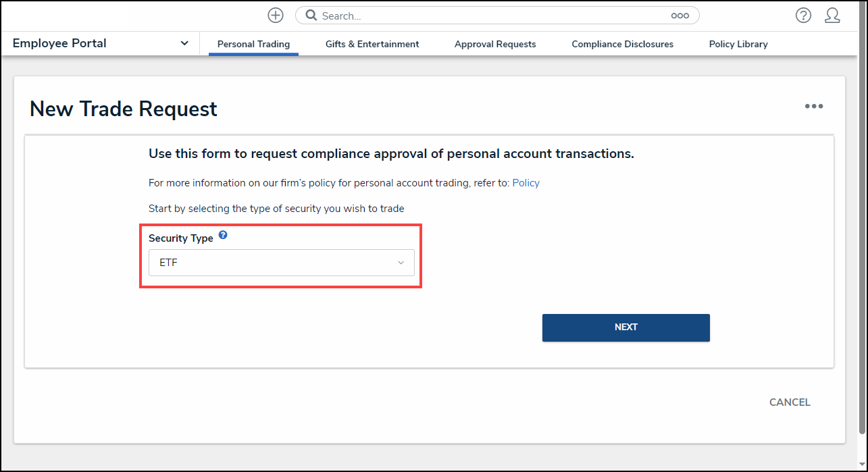The height and width of the screenshot is (472, 868).
Task: Open the Help question mark icon
Action: (x=803, y=16)
